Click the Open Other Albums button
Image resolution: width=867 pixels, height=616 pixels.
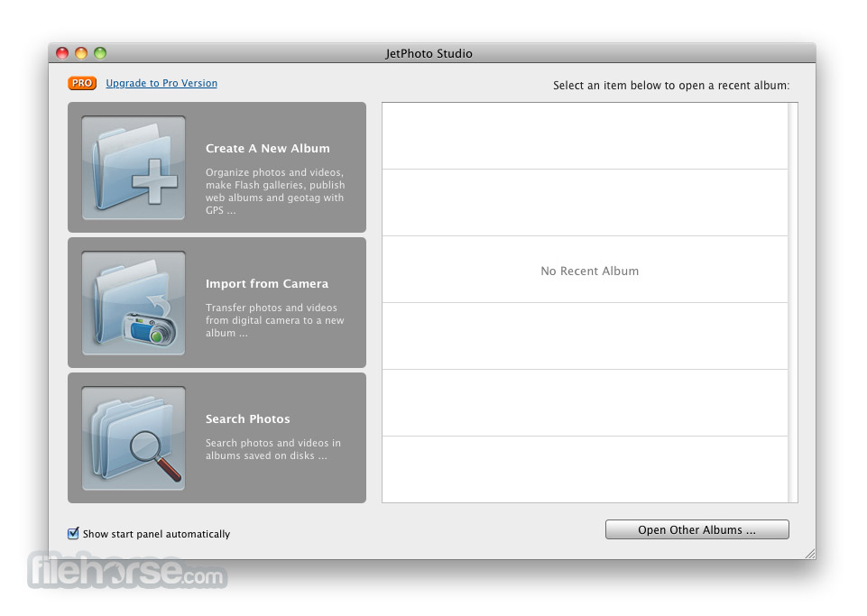[696, 529]
